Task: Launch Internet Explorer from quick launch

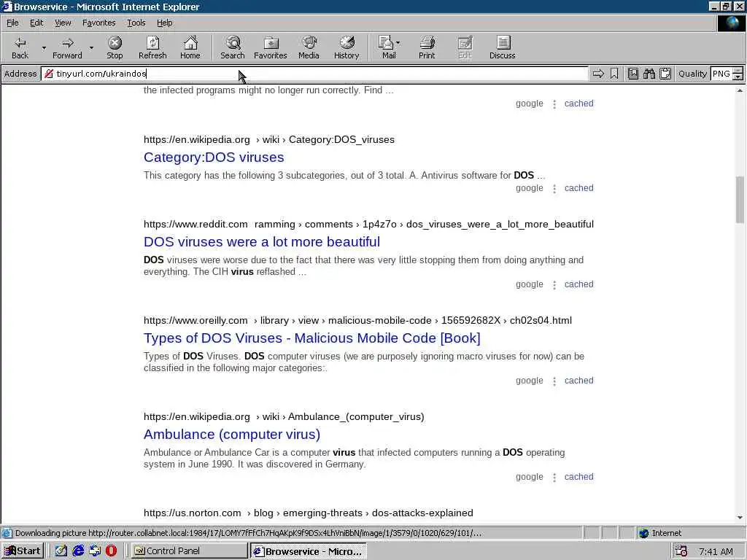Action: pos(78,551)
